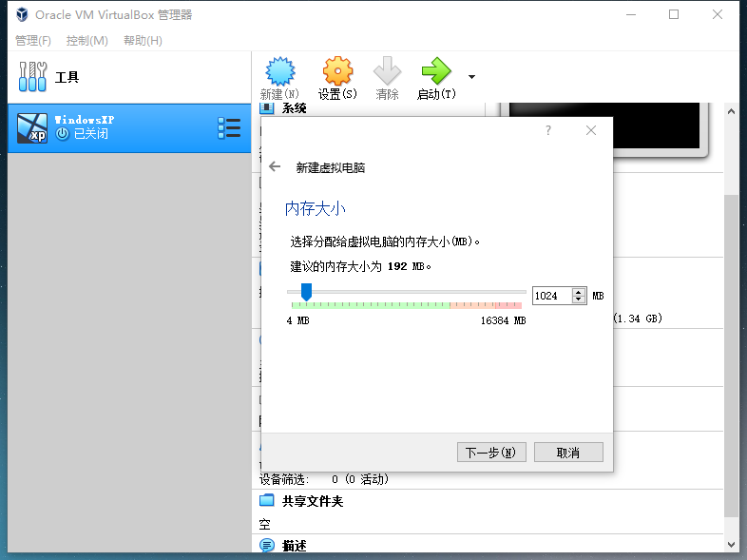Start the VM with 启动 green arrow
This screenshot has width=747, height=560.
tap(436, 71)
